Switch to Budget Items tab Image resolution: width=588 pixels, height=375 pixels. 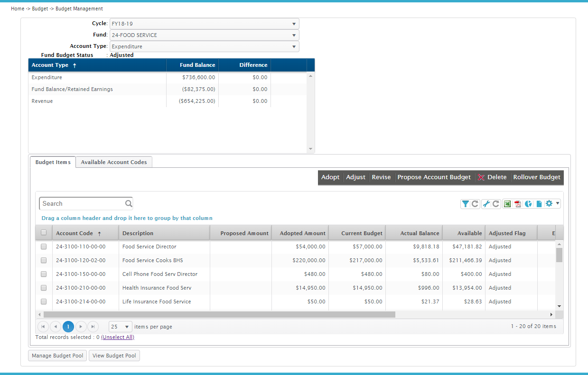(x=53, y=162)
